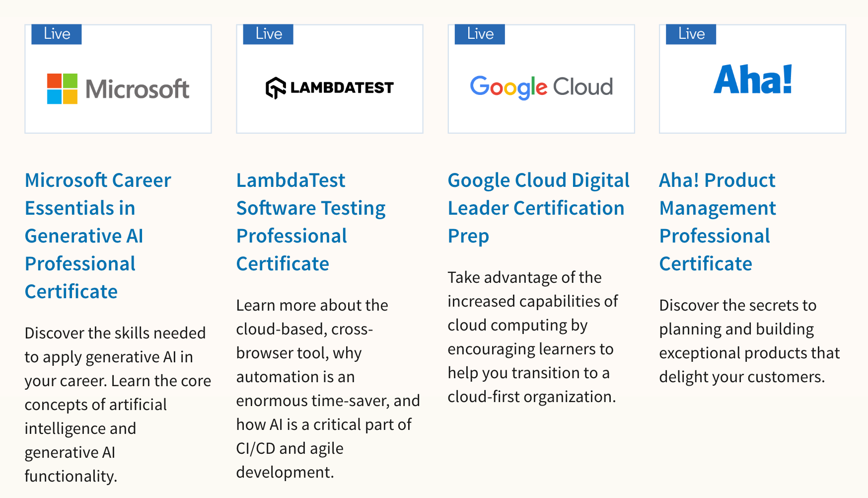Open Google Cloud Digital Leader Certification Prep link

tap(539, 208)
